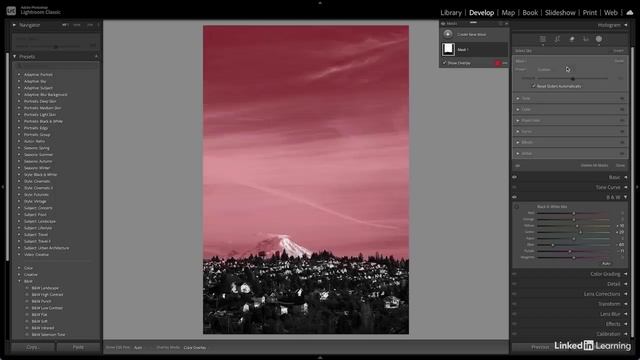Image resolution: width=640 pixels, height=360 pixels.
Task: Switch to the Library module
Action: (x=451, y=13)
